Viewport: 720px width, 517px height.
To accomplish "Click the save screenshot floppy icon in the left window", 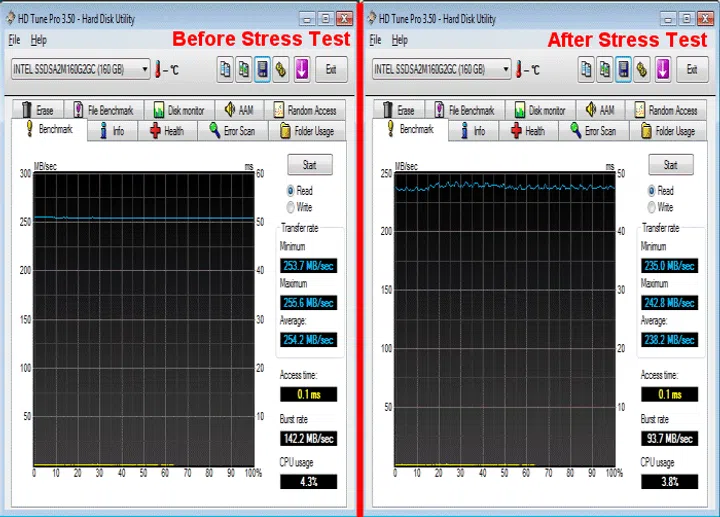I will click(x=262, y=69).
